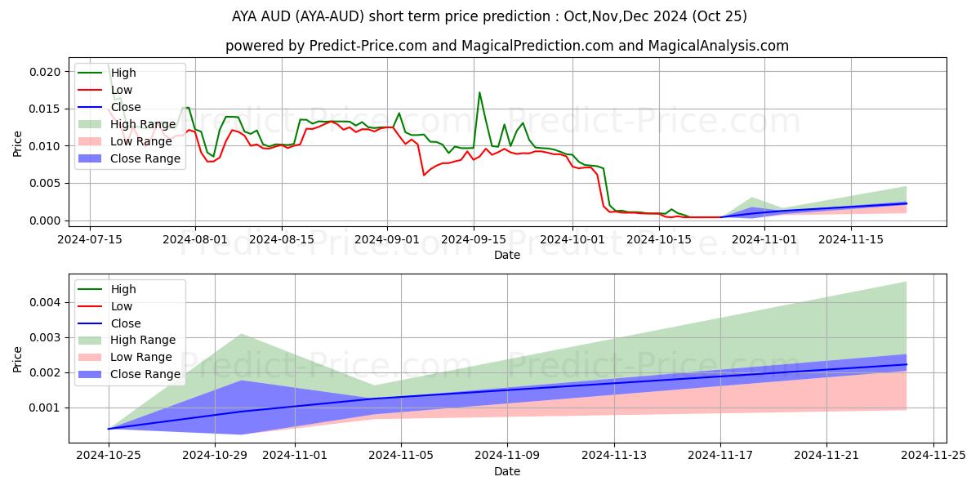Click the Close Range swatch in bottom legend

tap(91, 374)
